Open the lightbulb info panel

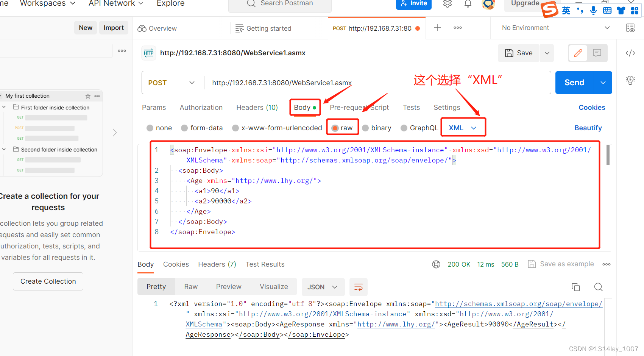pos(630,80)
